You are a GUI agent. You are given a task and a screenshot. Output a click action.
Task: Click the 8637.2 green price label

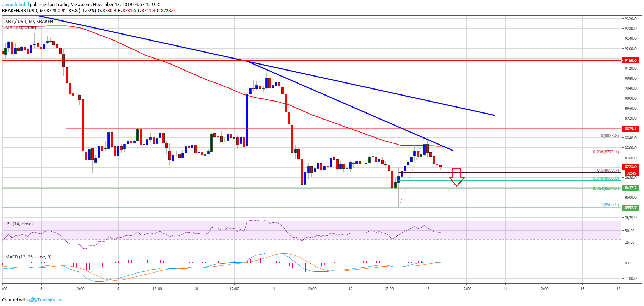click(631, 188)
